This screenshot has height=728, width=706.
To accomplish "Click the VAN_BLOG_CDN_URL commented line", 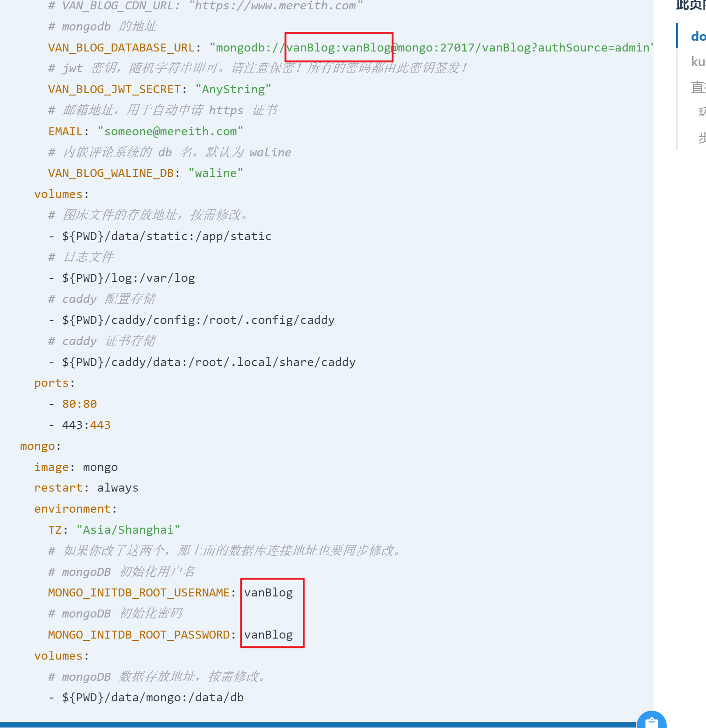I will pos(205,6).
